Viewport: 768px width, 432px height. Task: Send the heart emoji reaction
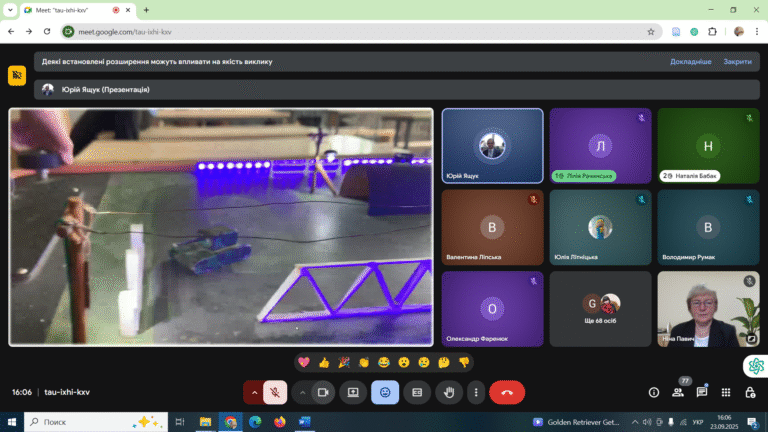pyautogui.click(x=304, y=362)
